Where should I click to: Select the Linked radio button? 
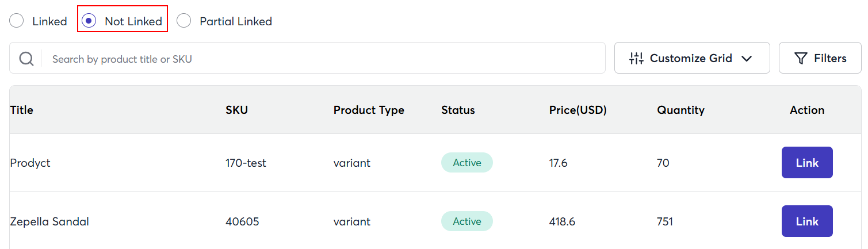point(17,21)
